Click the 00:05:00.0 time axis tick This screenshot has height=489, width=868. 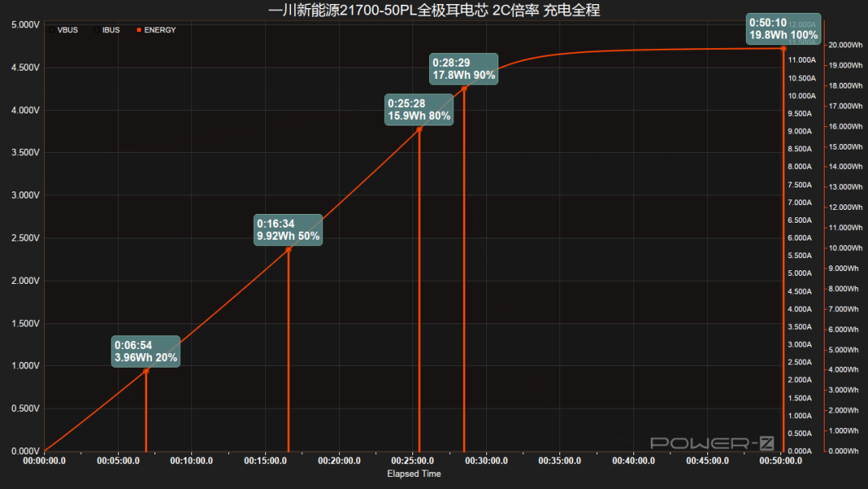click(118, 461)
